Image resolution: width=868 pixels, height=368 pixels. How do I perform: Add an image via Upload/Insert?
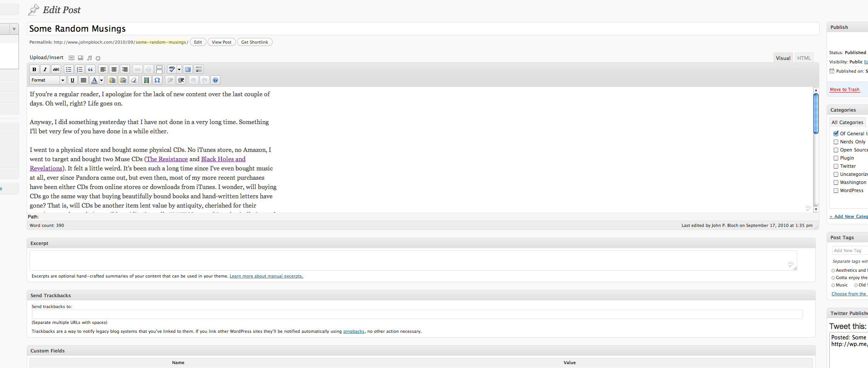tap(72, 58)
